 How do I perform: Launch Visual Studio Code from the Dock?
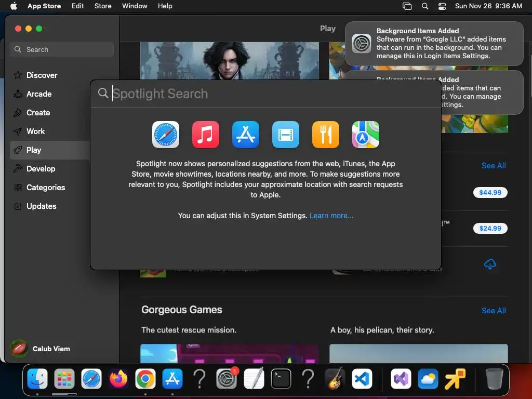pos(362,379)
